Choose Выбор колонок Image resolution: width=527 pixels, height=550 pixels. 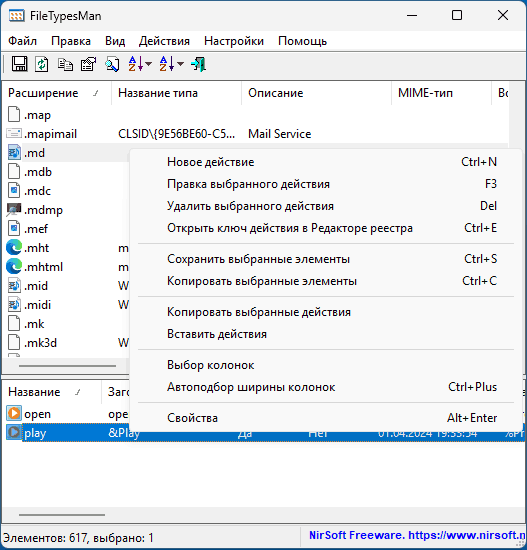click(326, 365)
